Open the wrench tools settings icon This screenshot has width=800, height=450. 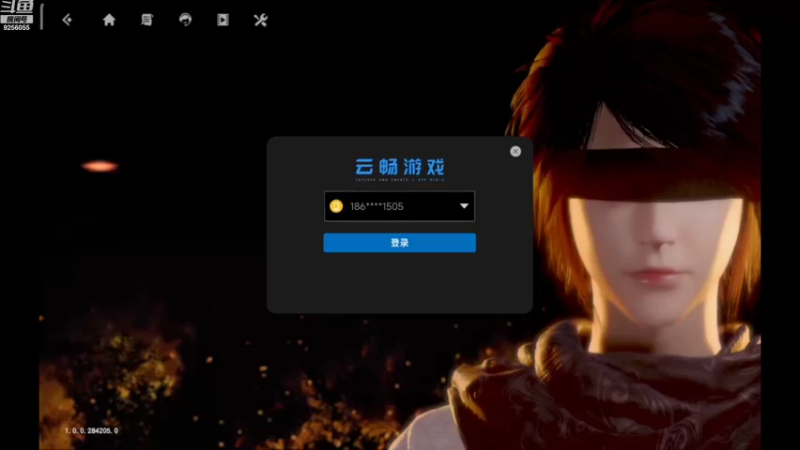pyautogui.click(x=261, y=20)
